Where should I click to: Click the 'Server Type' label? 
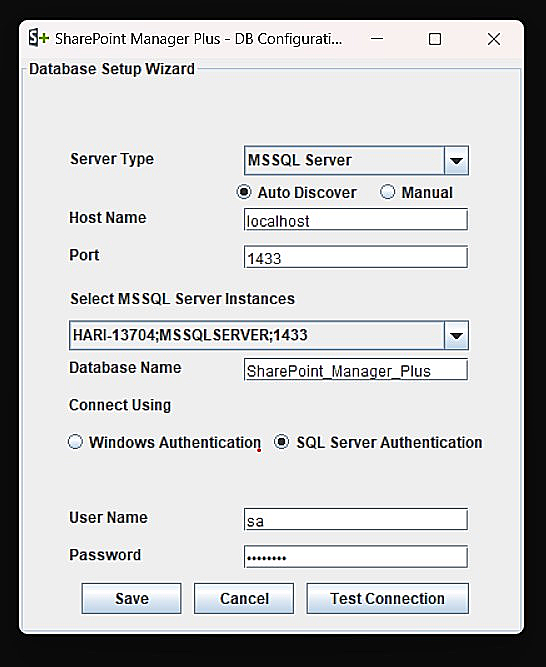112,159
